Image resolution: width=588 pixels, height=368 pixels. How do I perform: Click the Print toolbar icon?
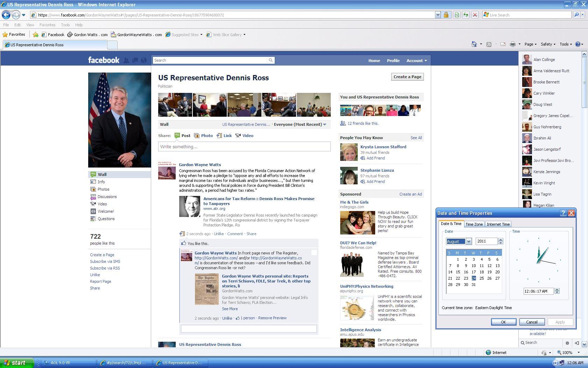513,44
